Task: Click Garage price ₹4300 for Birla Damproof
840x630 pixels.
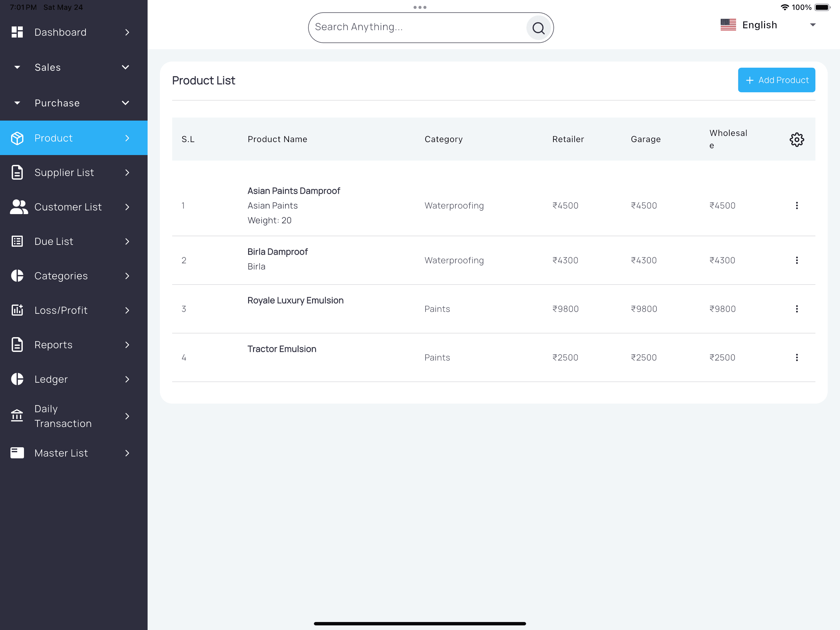Action: (x=644, y=260)
